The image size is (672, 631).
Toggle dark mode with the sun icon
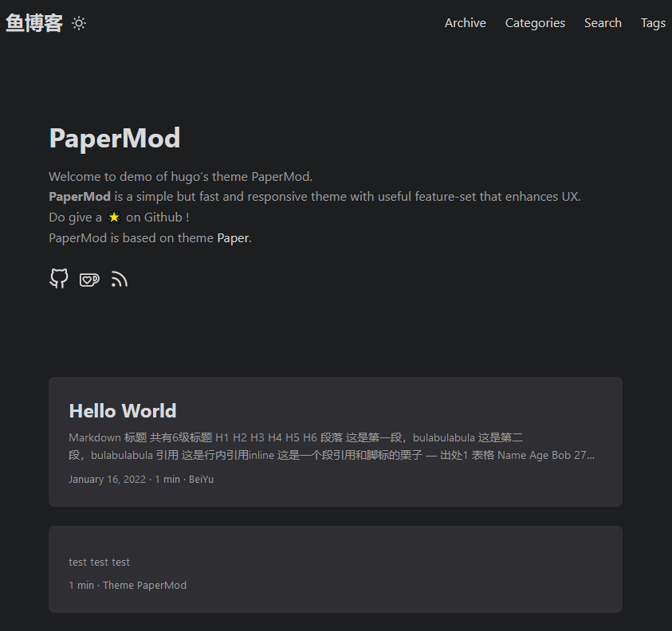(77, 23)
